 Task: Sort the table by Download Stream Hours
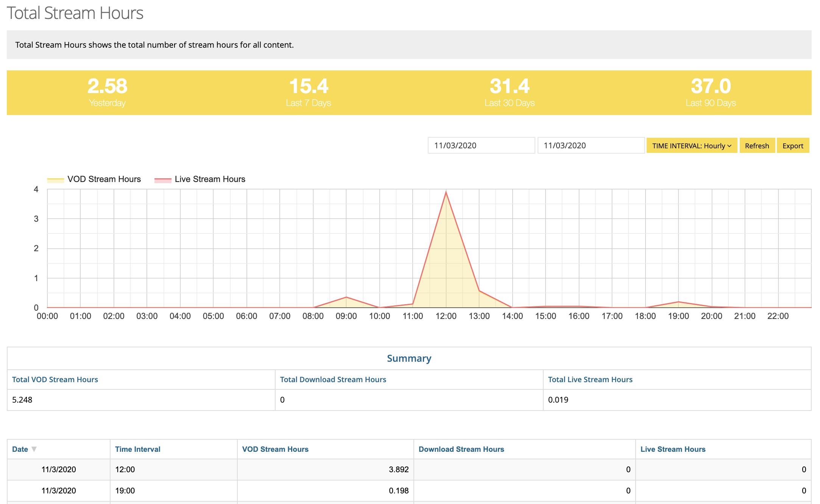point(461,449)
